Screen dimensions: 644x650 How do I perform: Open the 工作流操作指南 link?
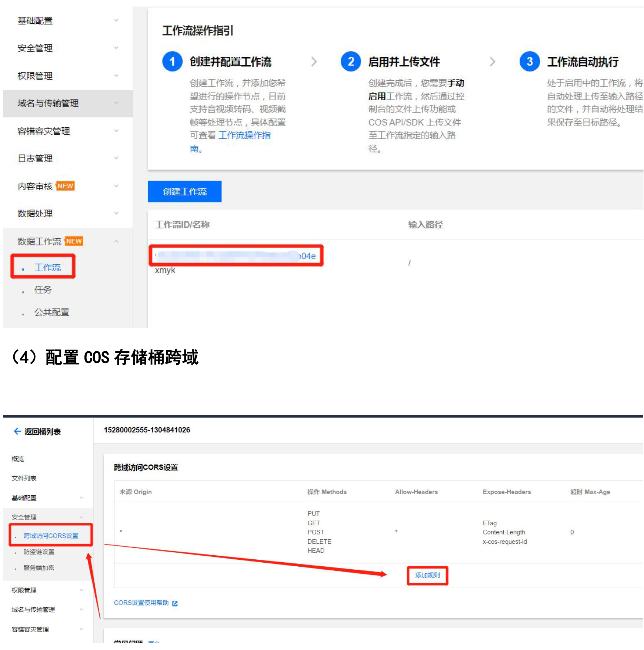(x=244, y=135)
